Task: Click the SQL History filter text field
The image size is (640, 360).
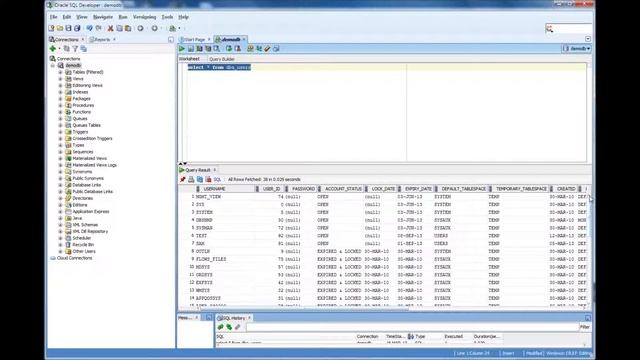Action: 412,327
